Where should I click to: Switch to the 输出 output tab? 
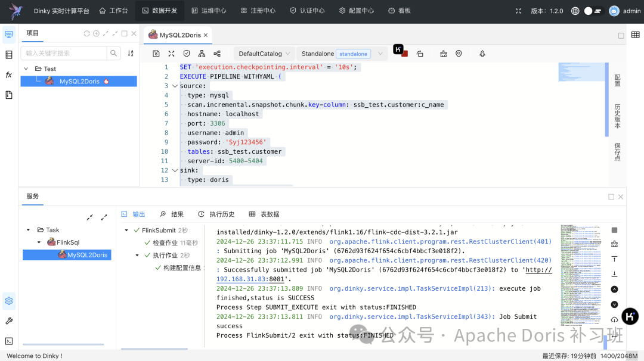point(134,214)
